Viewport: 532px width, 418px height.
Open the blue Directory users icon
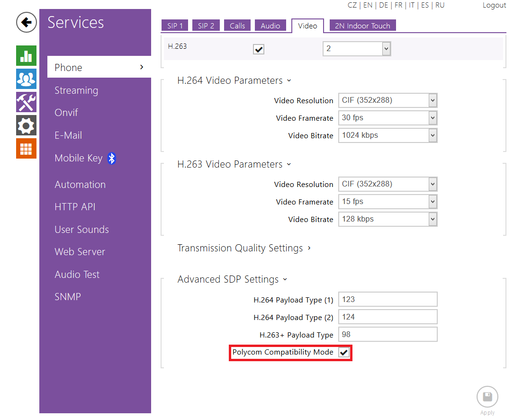26,79
